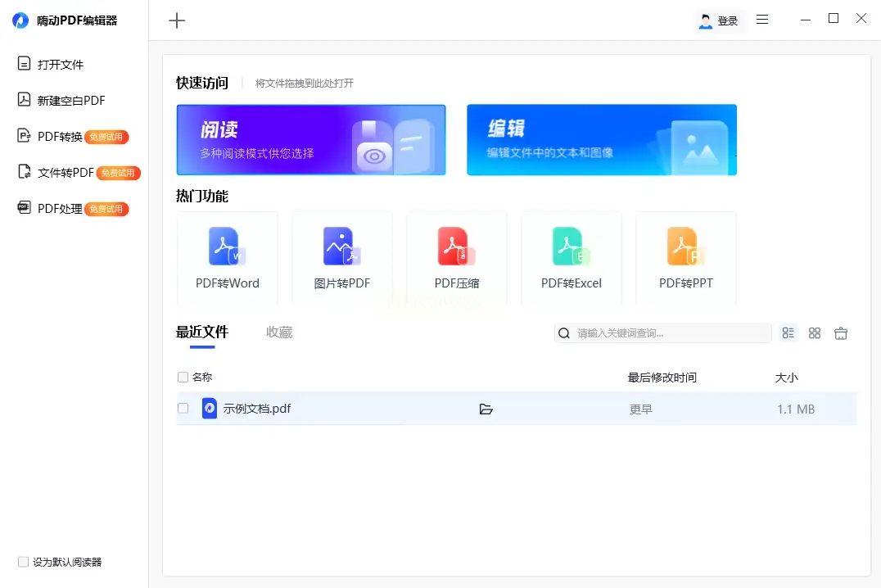
Task: Toggle the 名称 select-all checkbox
Action: tap(183, 378)
